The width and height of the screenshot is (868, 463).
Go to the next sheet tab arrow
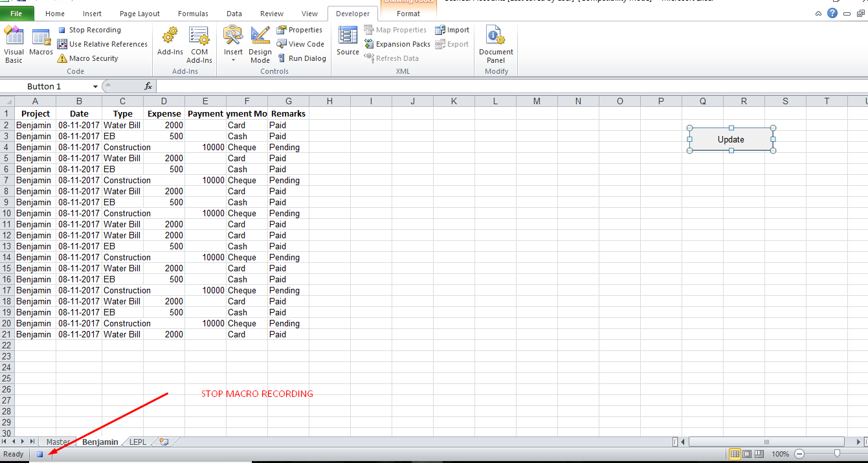pyautogui.click(x=23, y=442)
